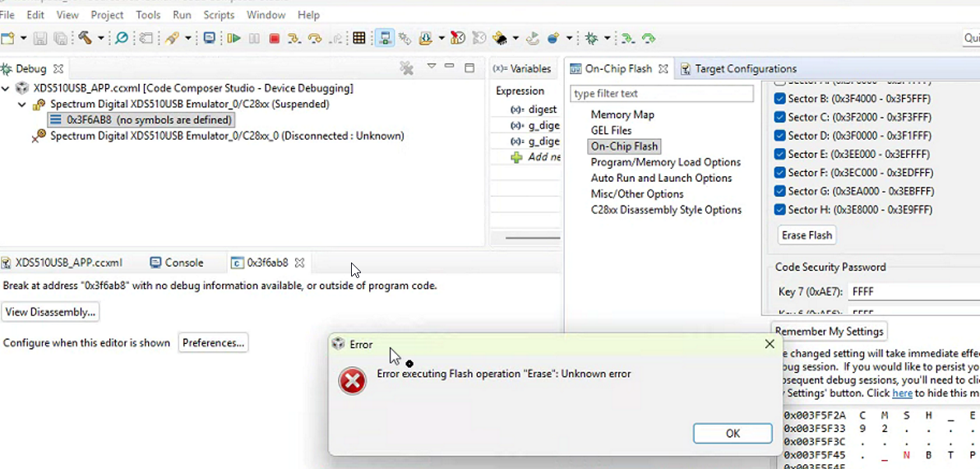Click green assembly Step Over icon
This screenshot has height=469, width=980.
[649, 39]
